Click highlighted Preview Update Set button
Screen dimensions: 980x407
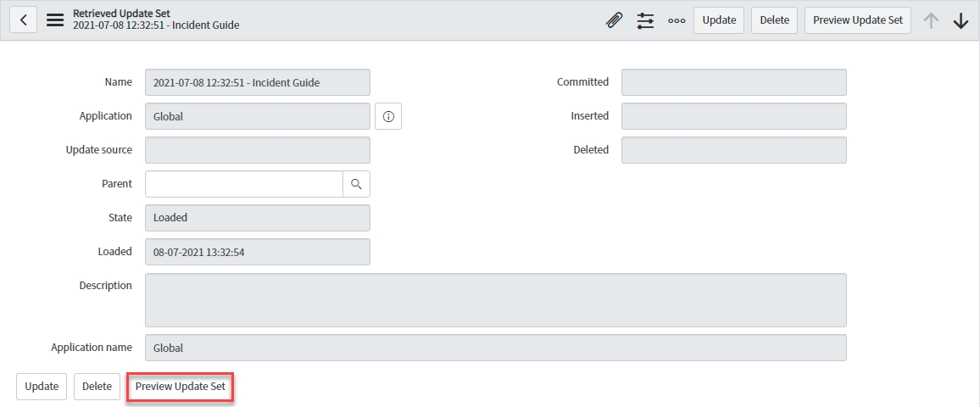click(x=180, y=387)
